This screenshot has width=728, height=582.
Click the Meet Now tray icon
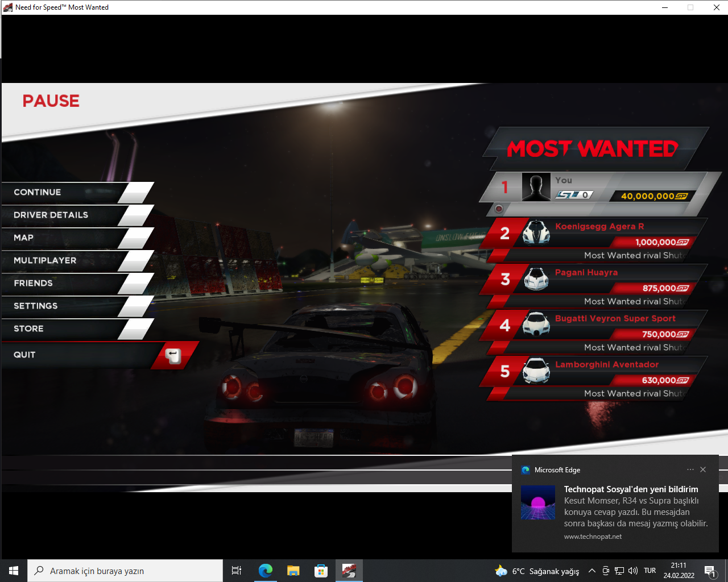pyautogui.click(x=606, y=571)
